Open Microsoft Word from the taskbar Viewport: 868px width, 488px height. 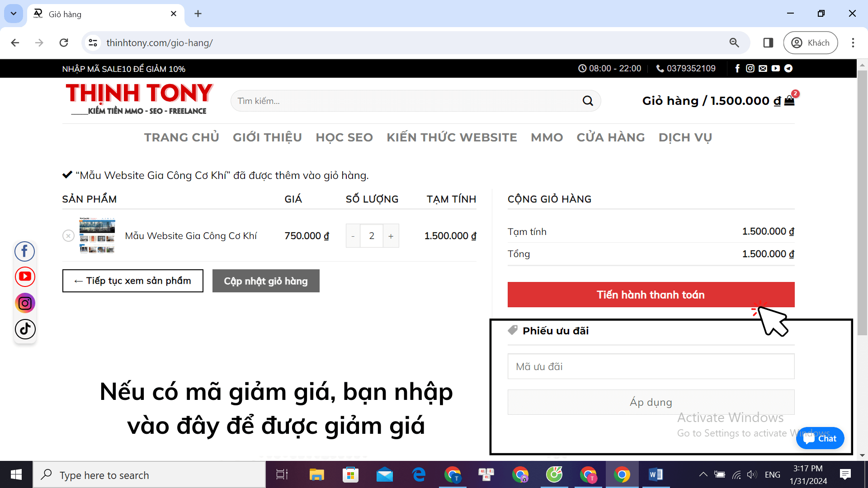tap(656, 474)
